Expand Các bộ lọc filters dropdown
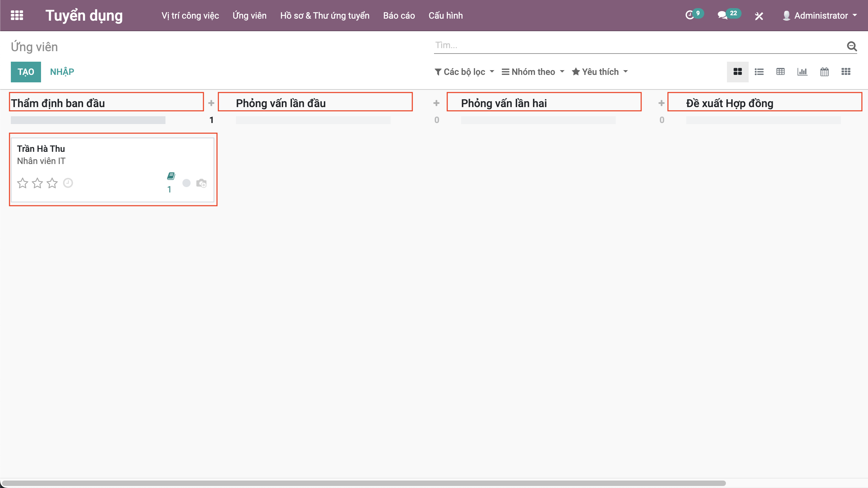868x488 pixels. (465, 72)
